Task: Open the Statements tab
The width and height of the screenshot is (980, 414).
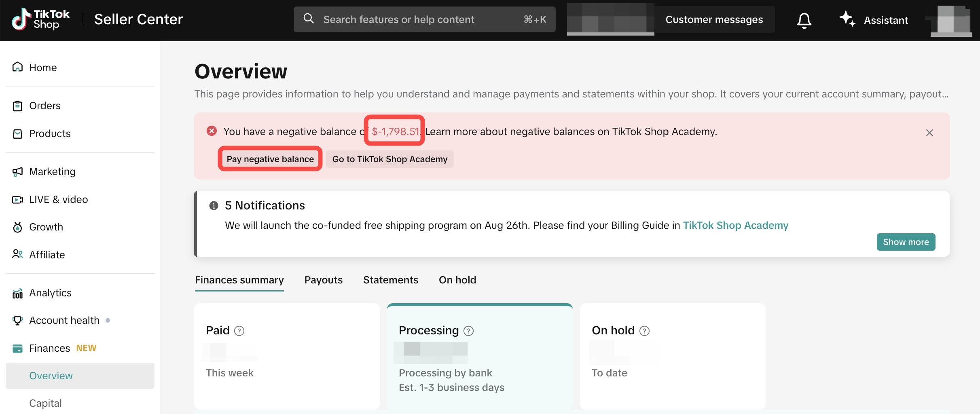Action: click(x=390, y=280)
